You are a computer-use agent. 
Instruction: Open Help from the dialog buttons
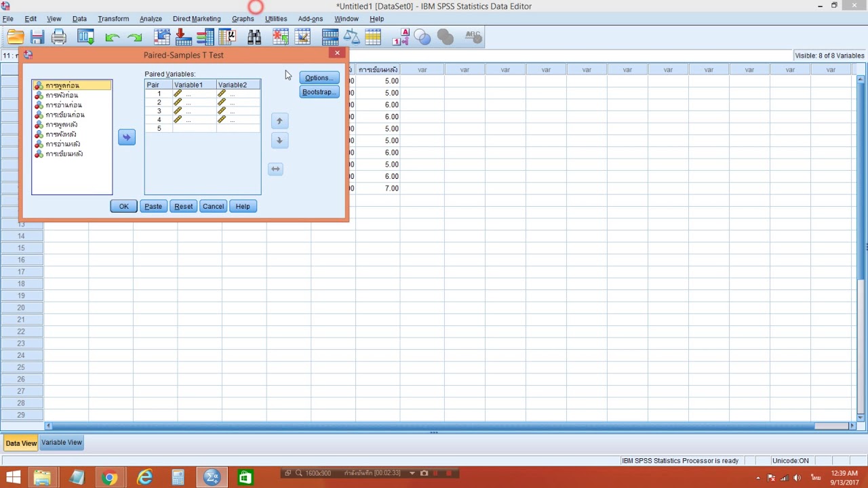(243, 206)
